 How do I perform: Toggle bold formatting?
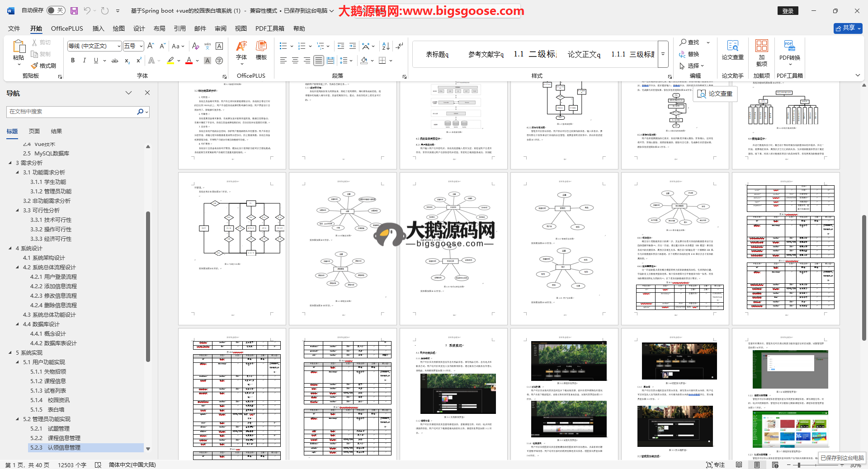coord(73,61)
